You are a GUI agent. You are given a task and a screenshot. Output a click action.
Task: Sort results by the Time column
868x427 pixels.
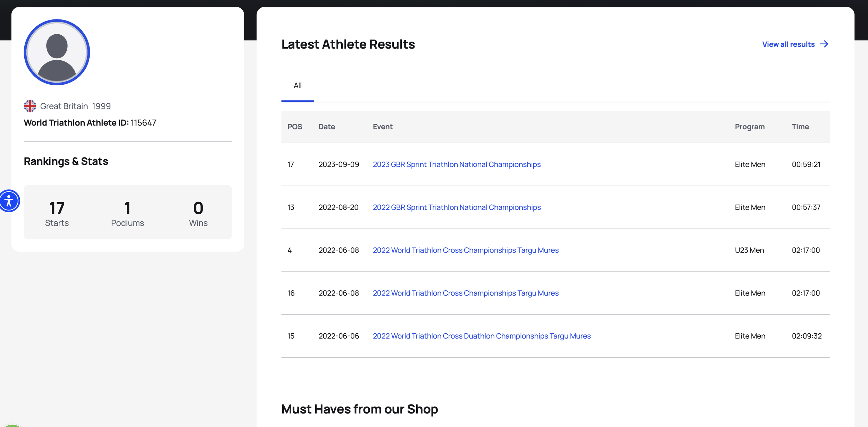[800, 127]
